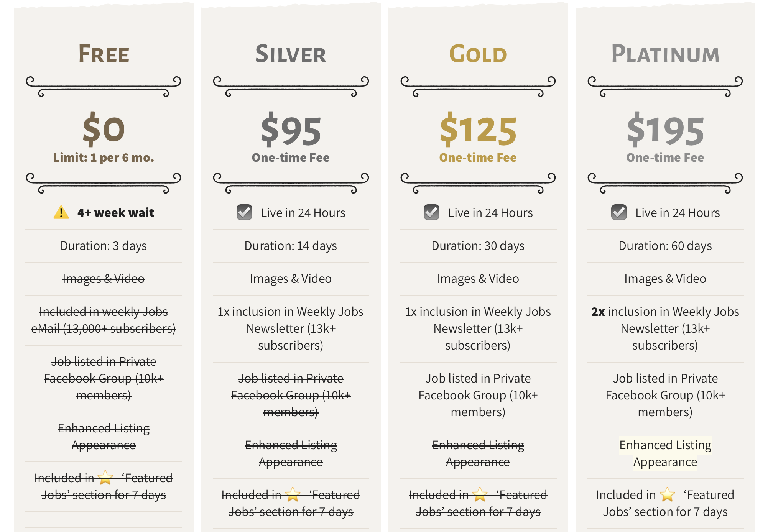Click the $125 Gold price

pyautogui.click(x=478, y=130)
